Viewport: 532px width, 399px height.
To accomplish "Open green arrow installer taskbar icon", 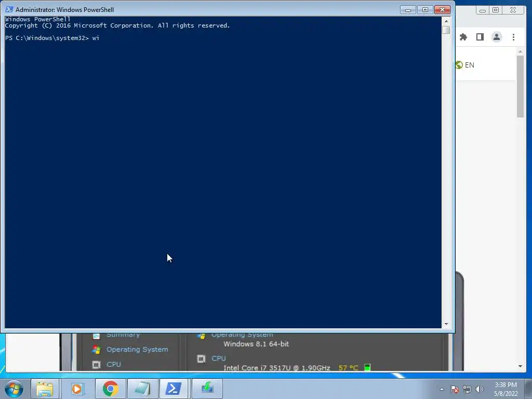I will tap(207, 389).
